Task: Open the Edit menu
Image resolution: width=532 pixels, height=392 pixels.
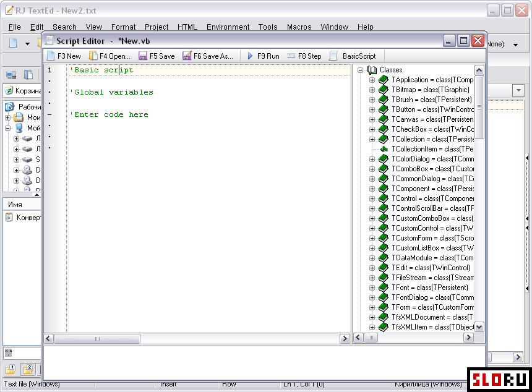Action: (x=36, y=27)
